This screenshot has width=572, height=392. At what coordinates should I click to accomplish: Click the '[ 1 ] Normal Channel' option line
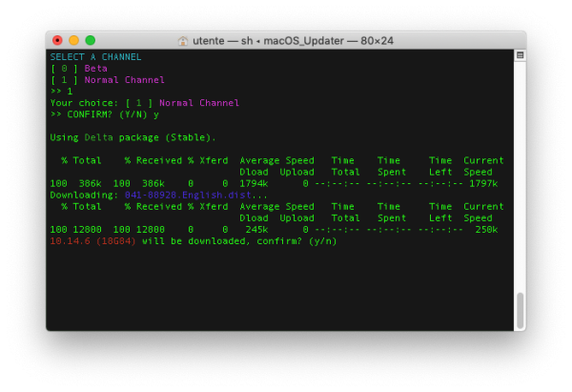(x=108, y=80)
